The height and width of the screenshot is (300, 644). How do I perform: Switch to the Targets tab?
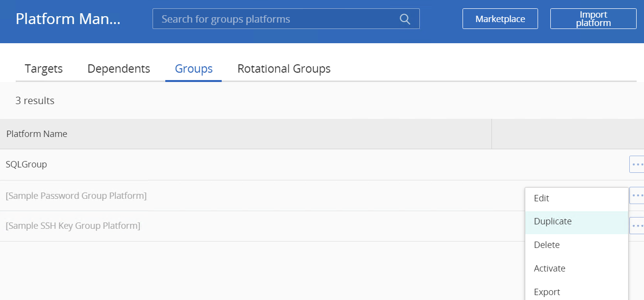[44, 69]
